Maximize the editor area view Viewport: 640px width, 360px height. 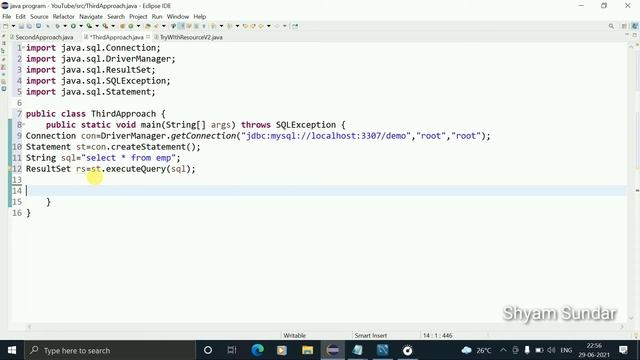[x=635, y=35]
